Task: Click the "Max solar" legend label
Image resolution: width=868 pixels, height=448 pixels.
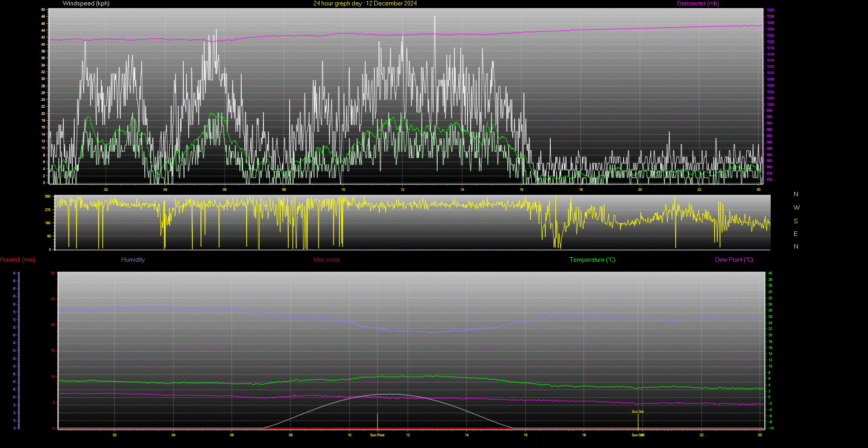Action: 327,260
